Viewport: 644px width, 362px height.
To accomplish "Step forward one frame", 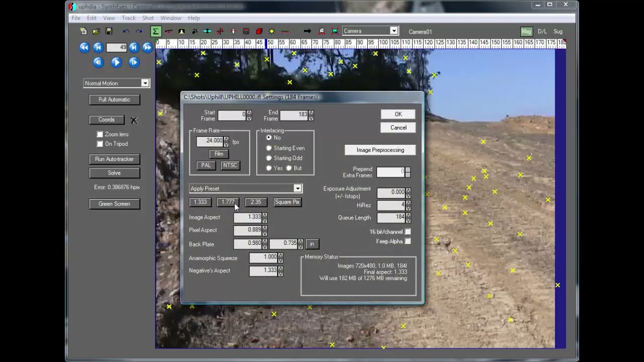I will pos(134,62).
